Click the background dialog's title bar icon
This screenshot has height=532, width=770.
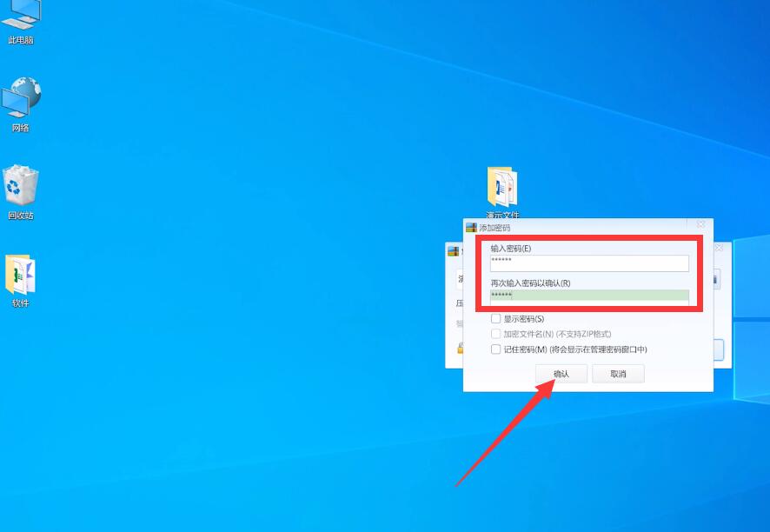pyautogui.click(x=453, y=251)
